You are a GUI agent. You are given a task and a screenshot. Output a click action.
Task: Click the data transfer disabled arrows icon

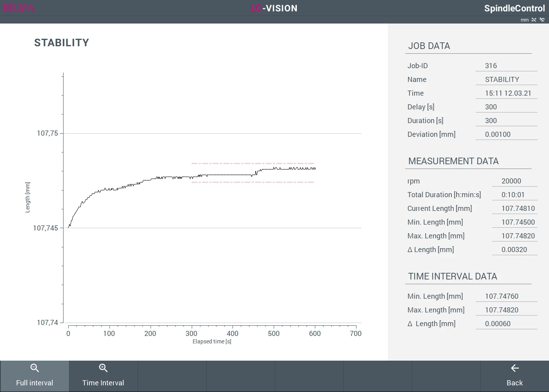[x=534, y=20]
